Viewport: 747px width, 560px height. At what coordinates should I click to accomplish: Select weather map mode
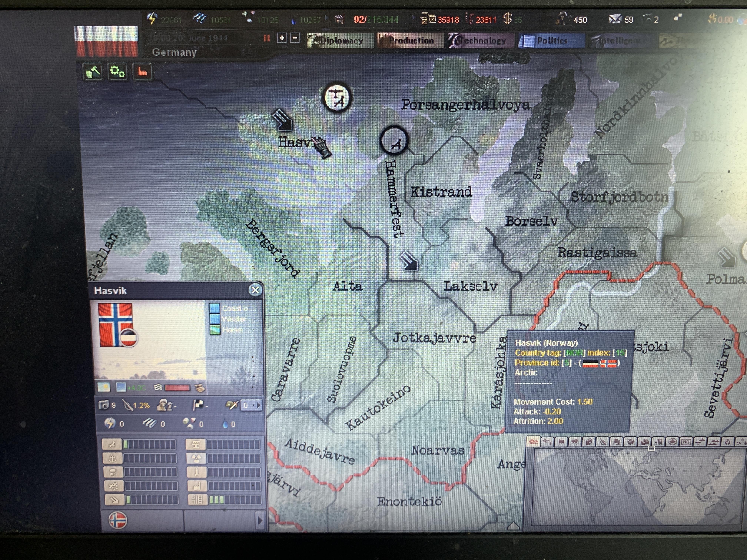[x=575, y=441]
